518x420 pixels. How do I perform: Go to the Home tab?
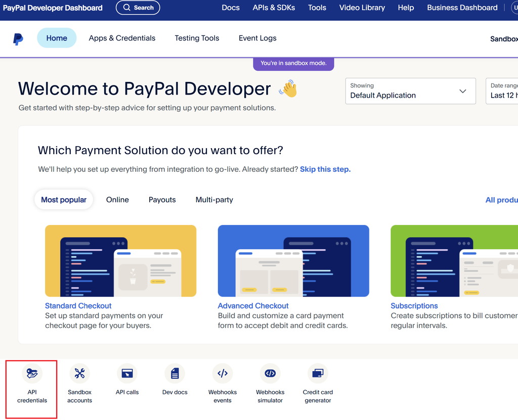[57, 38]
